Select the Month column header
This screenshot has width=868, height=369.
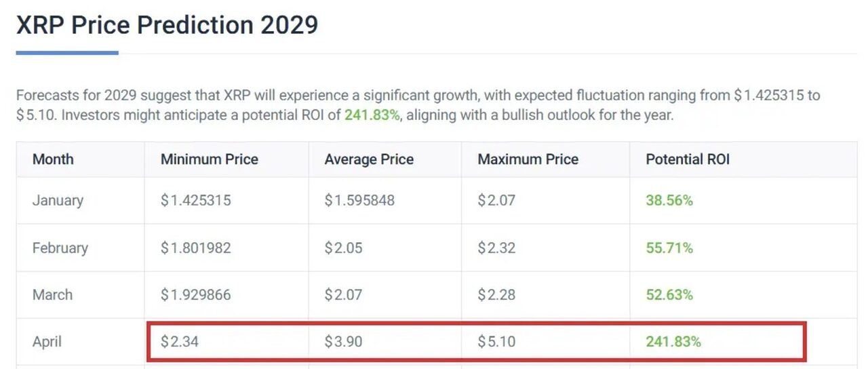(x=53, y=159)
